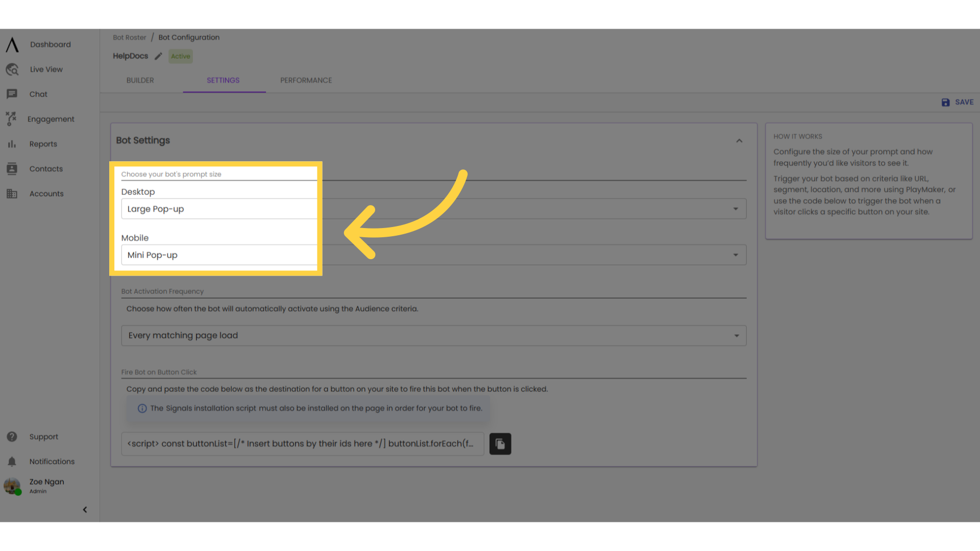Click the Support icon
The image size is (980, 551).
pyautogui.click(x=11, y=437)
